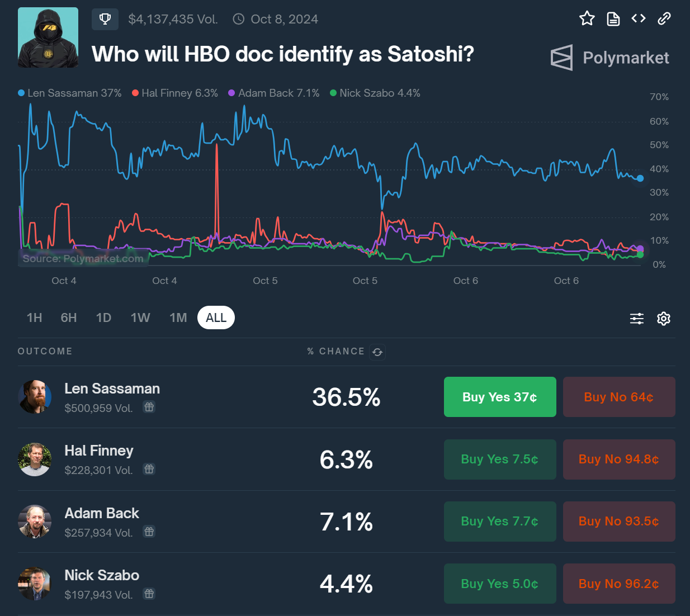Click the 6.3% chance value in Hal Finney row
Screen dimensions: 690x616
point(346,459)
